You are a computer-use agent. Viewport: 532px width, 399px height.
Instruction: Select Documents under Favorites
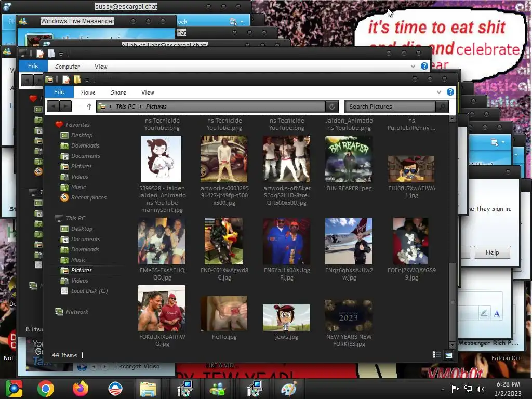pyautogui.click(x=86, y=156)
